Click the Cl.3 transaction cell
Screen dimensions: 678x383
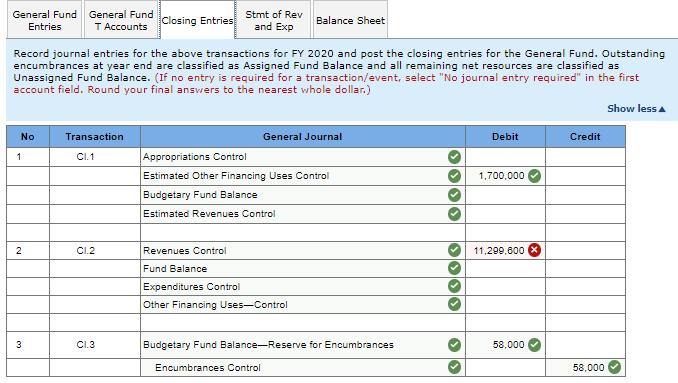coord(95,345)
